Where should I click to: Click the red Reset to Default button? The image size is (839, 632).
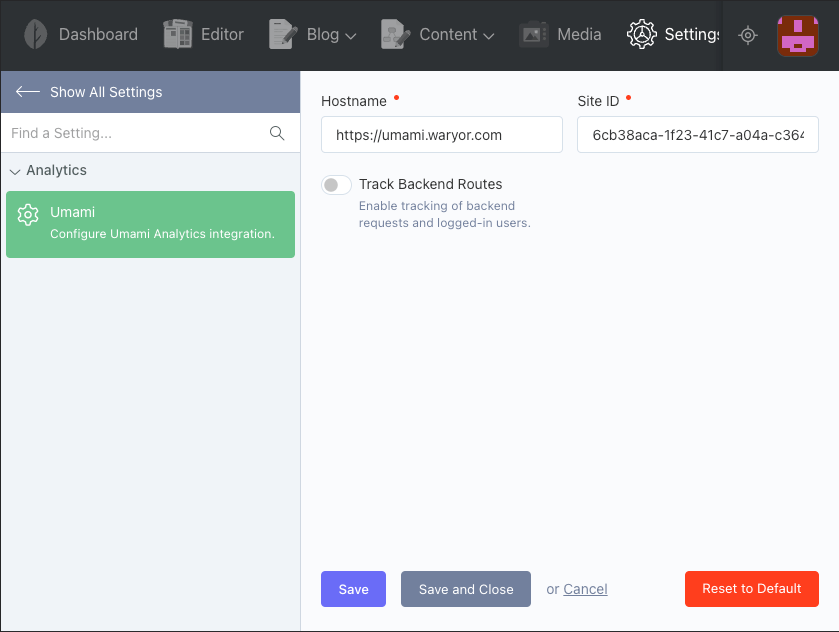[751, 589]
